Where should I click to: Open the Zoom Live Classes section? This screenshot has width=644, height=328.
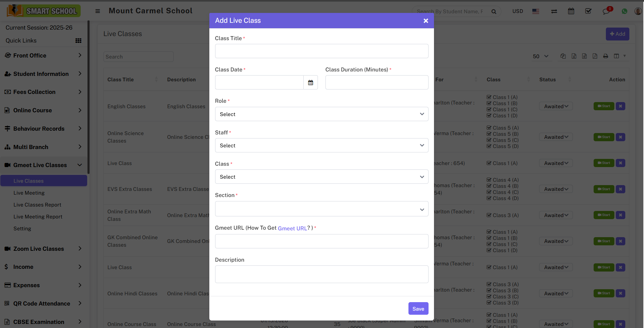click(x=38, y=249)
